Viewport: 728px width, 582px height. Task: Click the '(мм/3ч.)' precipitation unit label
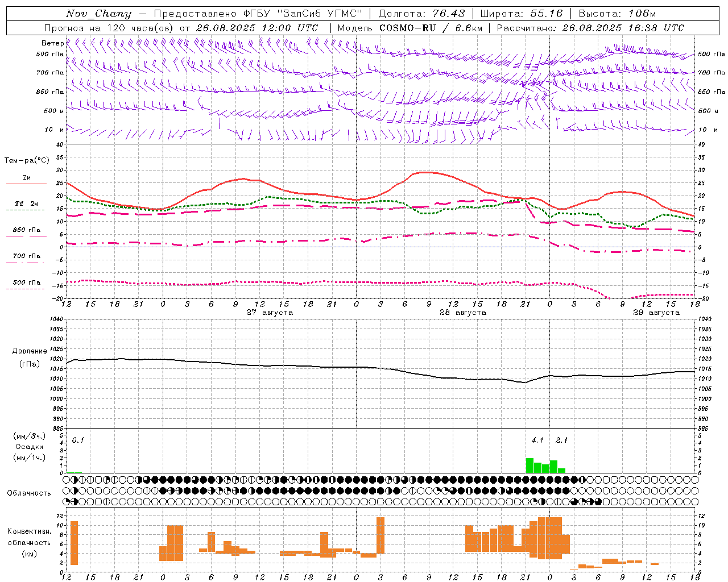[29, 436]
